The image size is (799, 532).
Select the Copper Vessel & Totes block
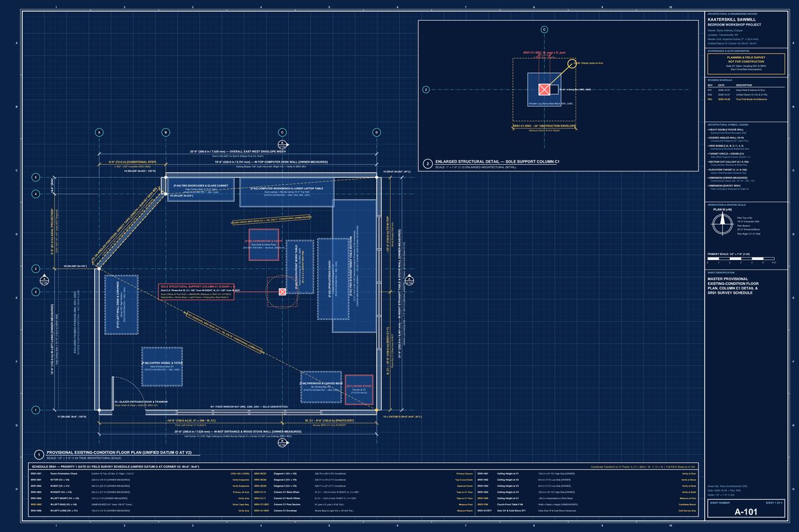tap(162, 366)
